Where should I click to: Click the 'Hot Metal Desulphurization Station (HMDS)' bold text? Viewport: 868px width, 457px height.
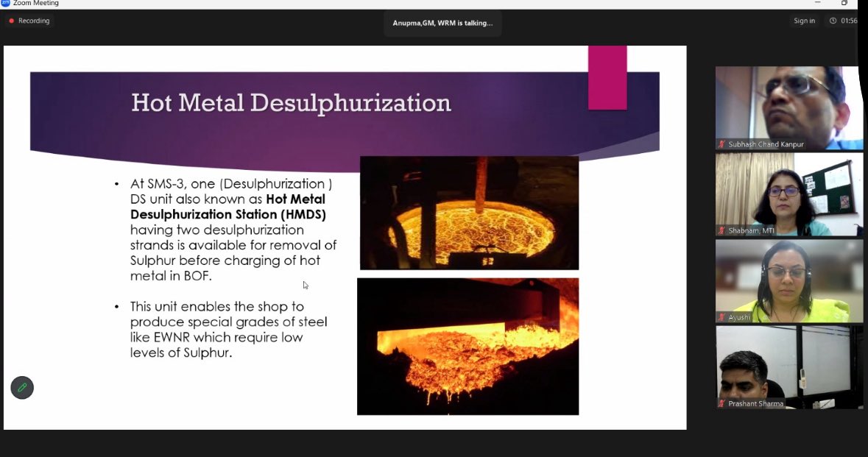click(x=228, y=207)
